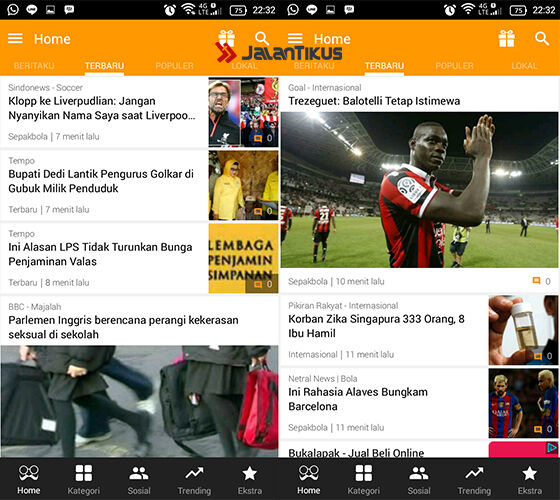Tap LINE notification icon in right status bar
The width and height of the screenshot is (560, 500).
(x=311, y=10)
